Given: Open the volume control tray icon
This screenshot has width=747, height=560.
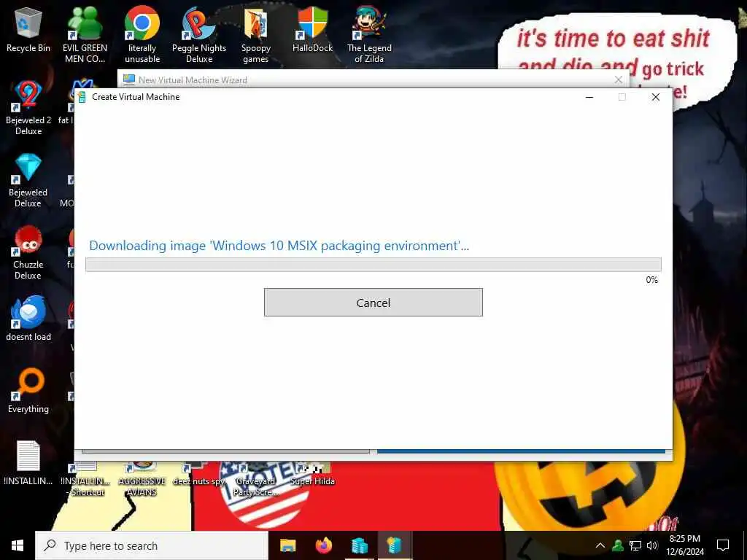Looking at the screenshot, I should [652, 545].
